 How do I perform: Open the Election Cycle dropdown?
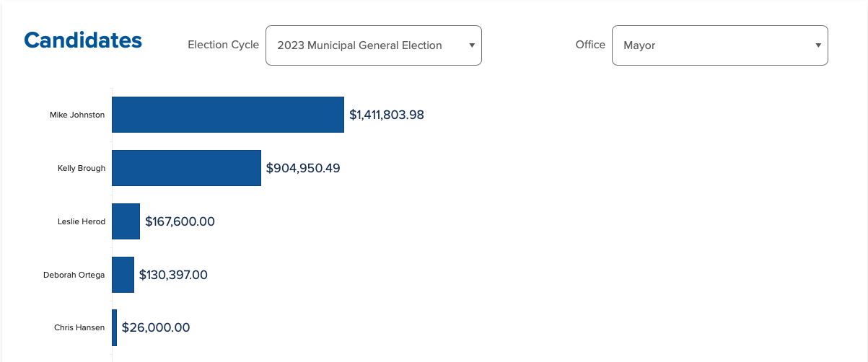373,45
